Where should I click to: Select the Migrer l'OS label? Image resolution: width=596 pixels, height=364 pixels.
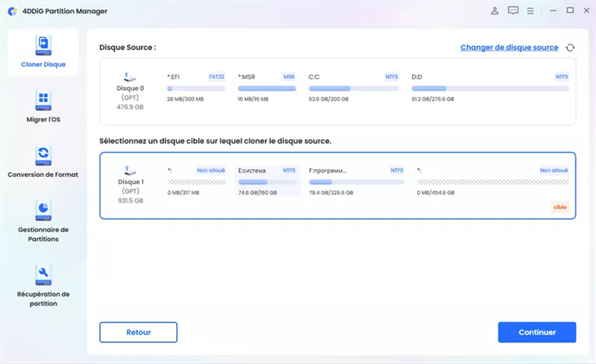pyautogui.click(x=43, y=120)
